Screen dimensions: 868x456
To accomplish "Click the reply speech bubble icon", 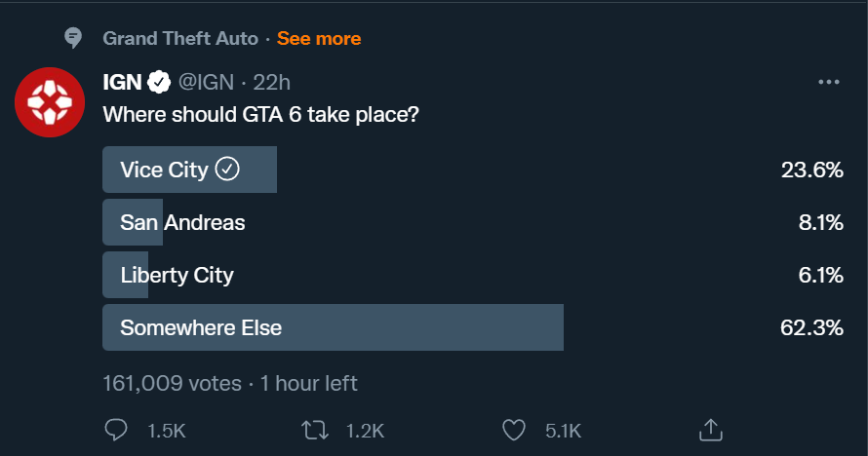I will click(116, 430).
